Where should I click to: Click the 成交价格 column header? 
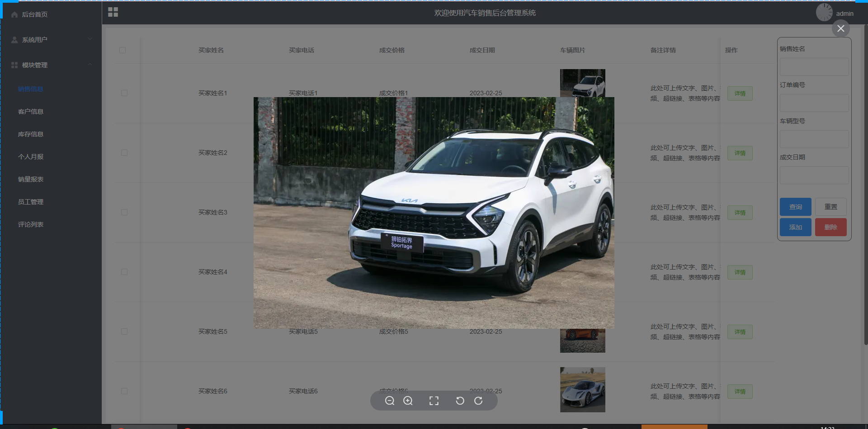(x=392, y=50)
